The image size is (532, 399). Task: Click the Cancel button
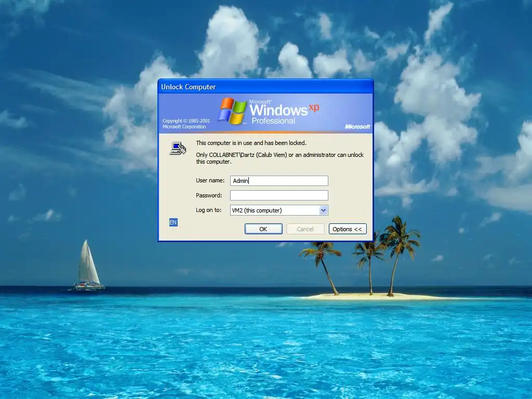click(x=305, y=229)
